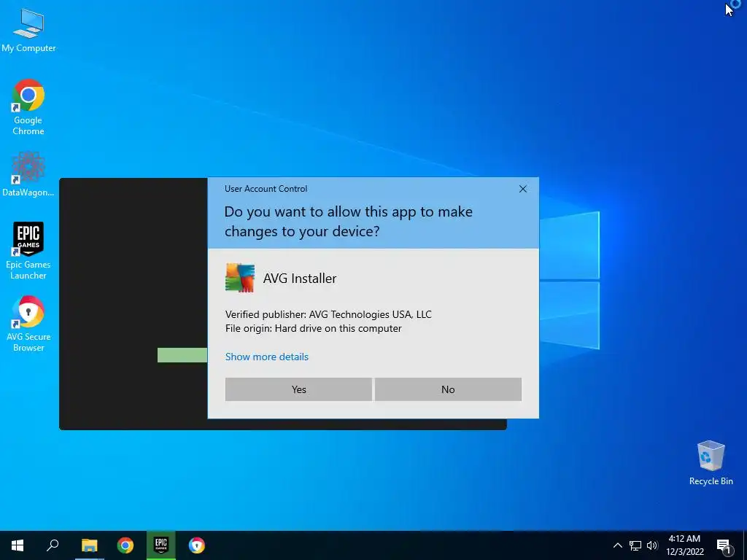Click the Verified publisher AVG Technologies text

[x=328, y=314]
